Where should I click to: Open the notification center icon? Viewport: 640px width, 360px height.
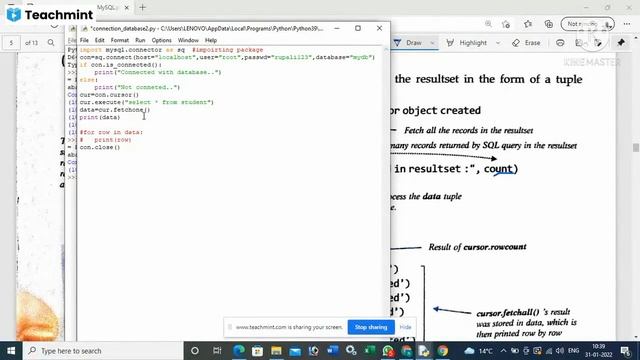pos(625,351)
